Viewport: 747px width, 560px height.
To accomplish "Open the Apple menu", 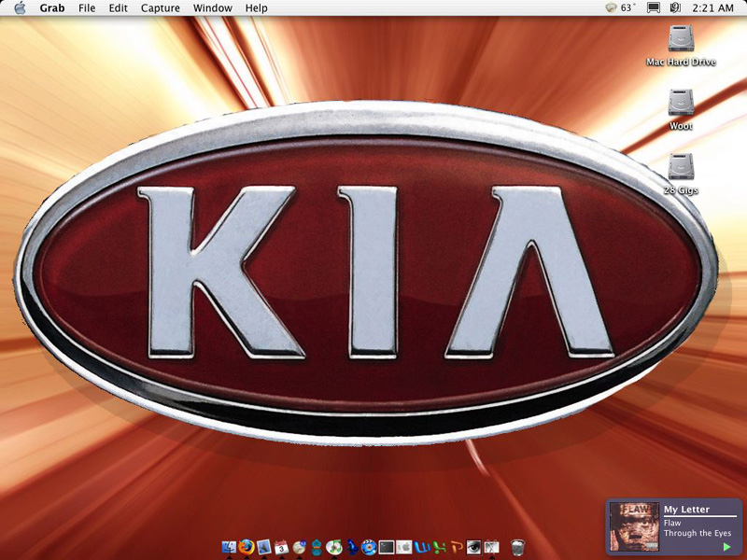I will (x=20, y=8).
